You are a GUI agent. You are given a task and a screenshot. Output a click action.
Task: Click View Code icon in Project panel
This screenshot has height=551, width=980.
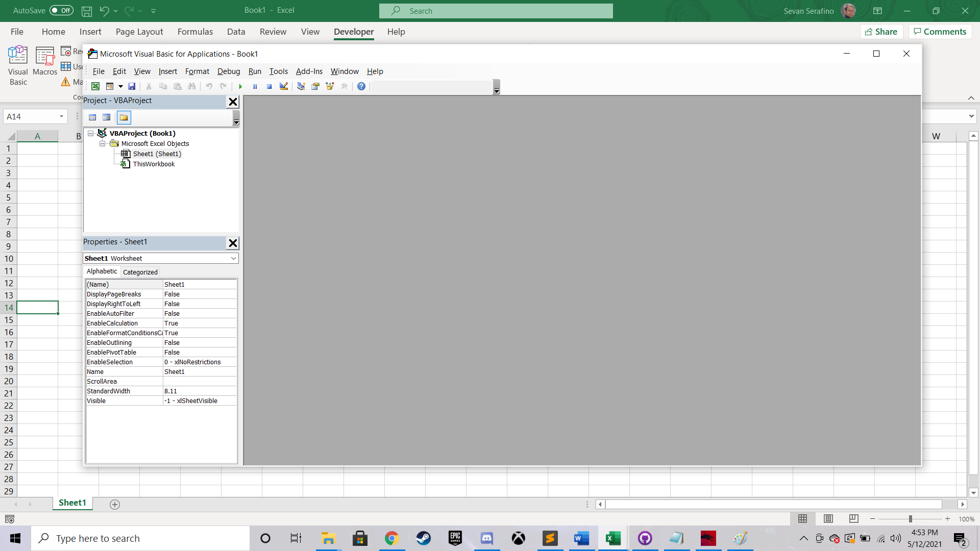tap(92, 117)
